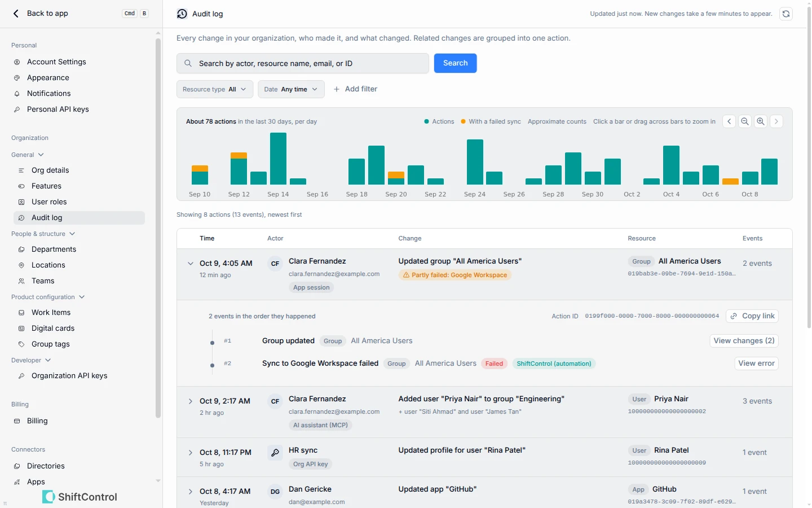The height and width of the screenshot is (508, 812).
Task: Click the Partly failed: Google Workspace badge
Action: click(454, 275)
